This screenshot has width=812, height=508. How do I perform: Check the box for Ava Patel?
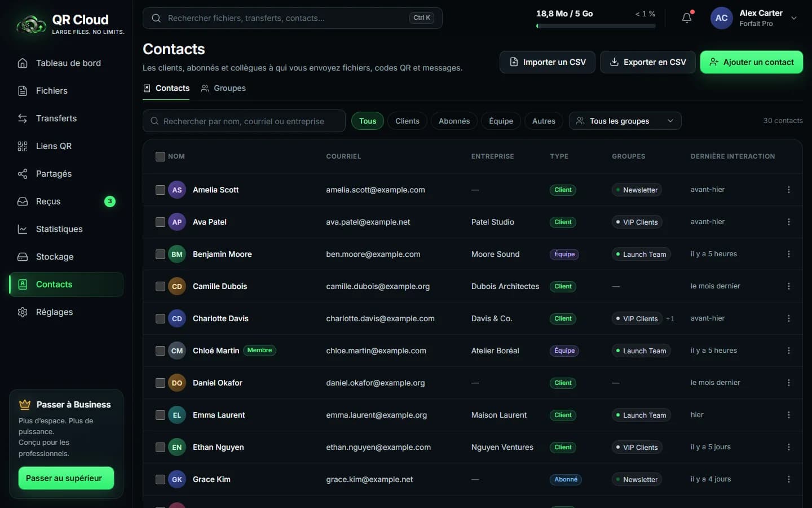tap(160, 222)
